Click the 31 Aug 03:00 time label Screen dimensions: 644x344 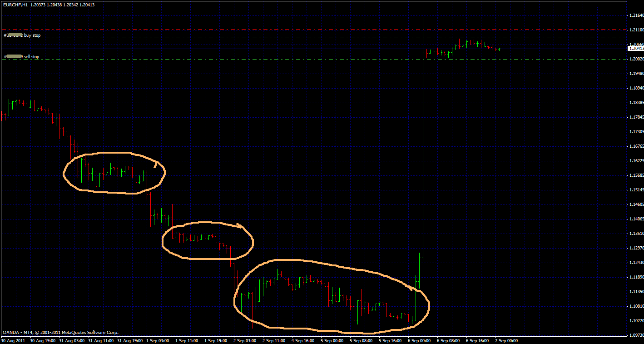pyautogui.click(x=72, y=340)
